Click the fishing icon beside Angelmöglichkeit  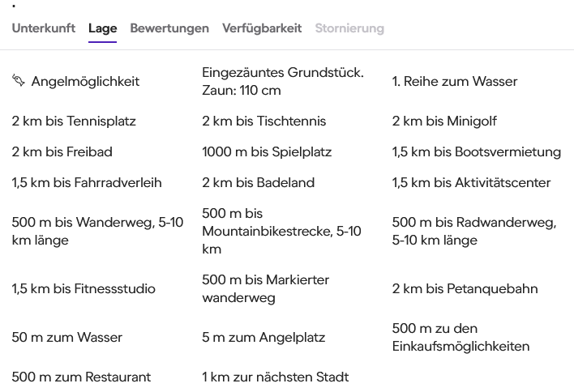click(x=19, y=80)
